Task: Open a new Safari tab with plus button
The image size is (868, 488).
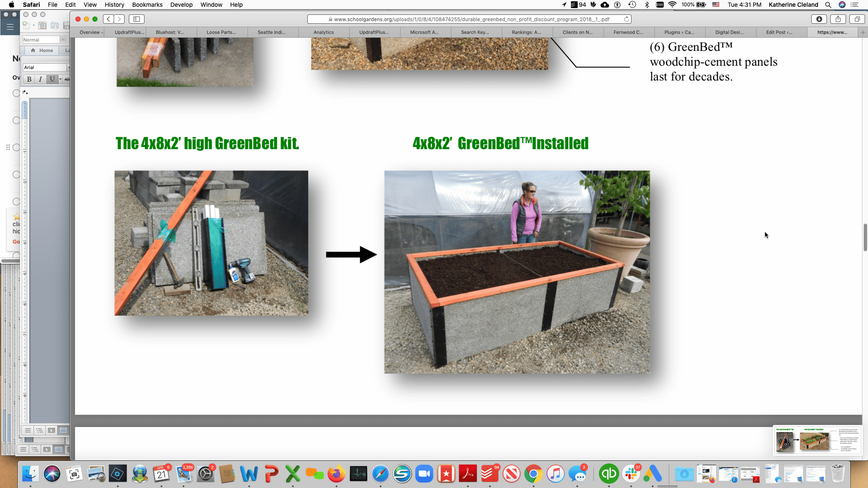Action: [x=863, y=32]
